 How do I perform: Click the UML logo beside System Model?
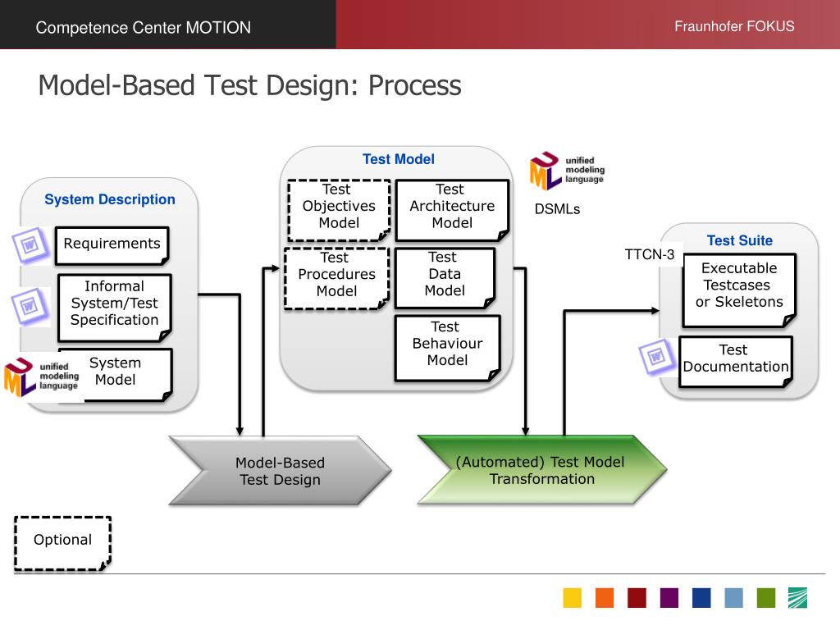click(x=42, y=377)
